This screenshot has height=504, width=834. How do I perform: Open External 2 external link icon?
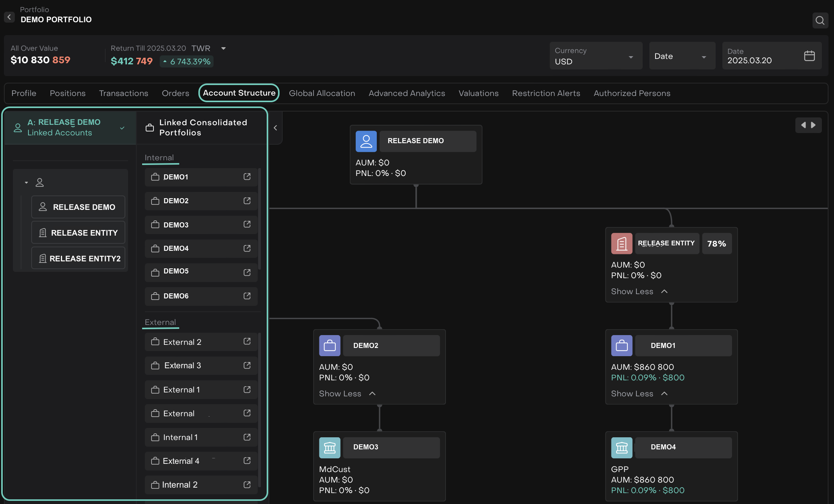247,341
